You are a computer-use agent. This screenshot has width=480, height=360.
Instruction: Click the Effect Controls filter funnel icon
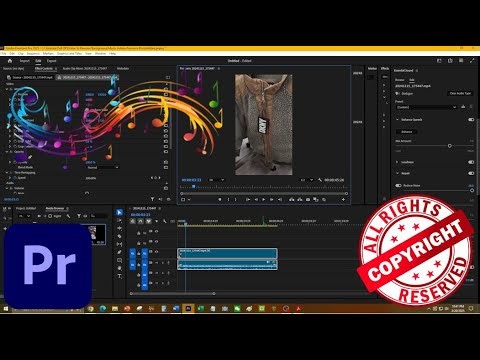(x=152, y=199)
